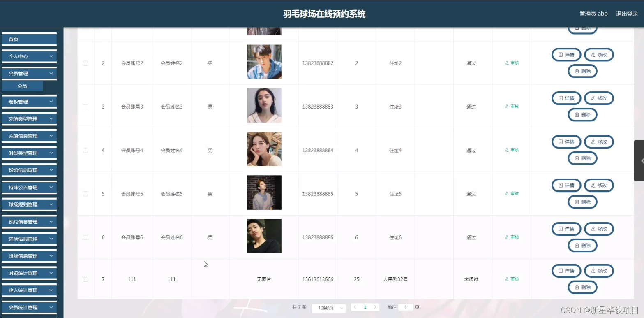Viewport: 644px width, 318px height.
Task: Click the 审核 link for member 111
Action: [511, 279]
